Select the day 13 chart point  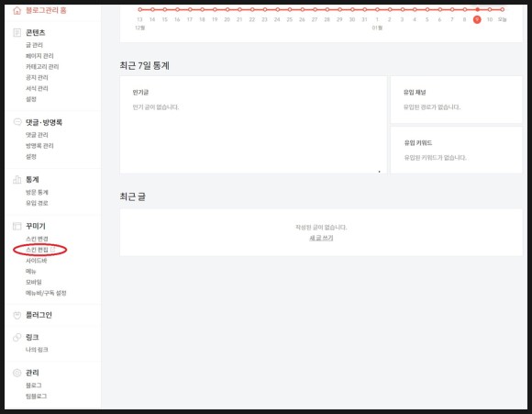click(x=139, y=9)
